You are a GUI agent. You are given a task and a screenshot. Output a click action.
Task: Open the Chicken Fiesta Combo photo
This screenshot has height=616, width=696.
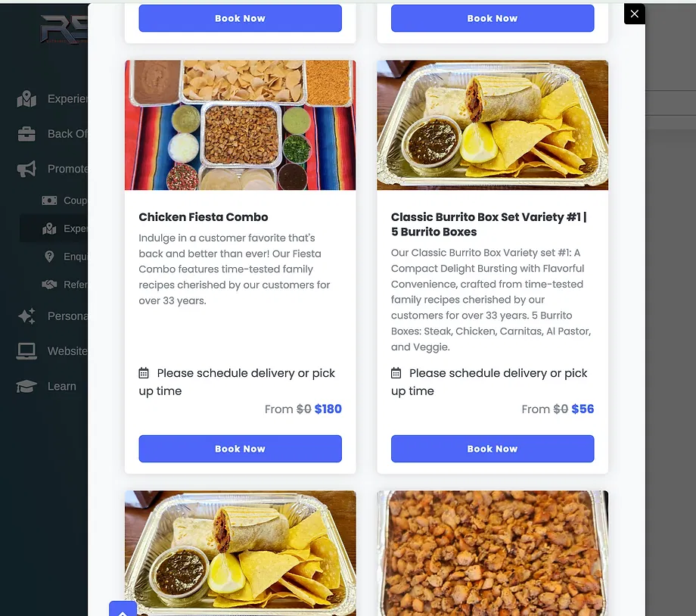click(x=240, y=125)
